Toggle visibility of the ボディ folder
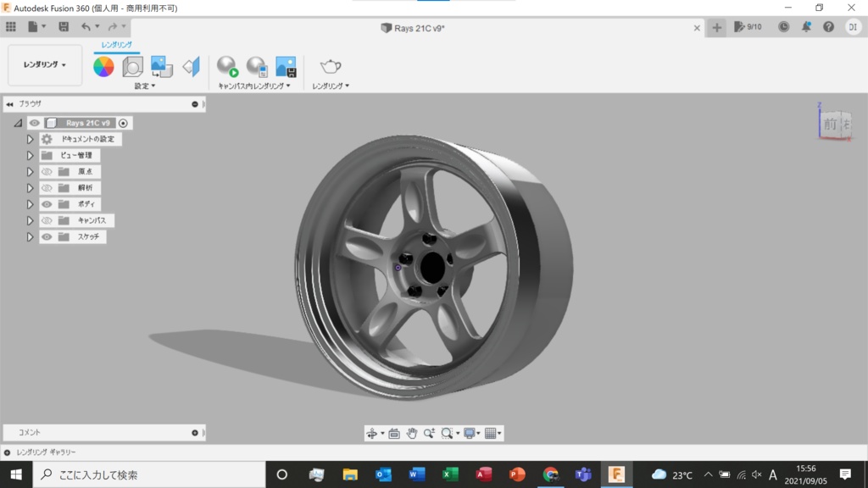Viewport: 868px width, 488px height. 47,204
